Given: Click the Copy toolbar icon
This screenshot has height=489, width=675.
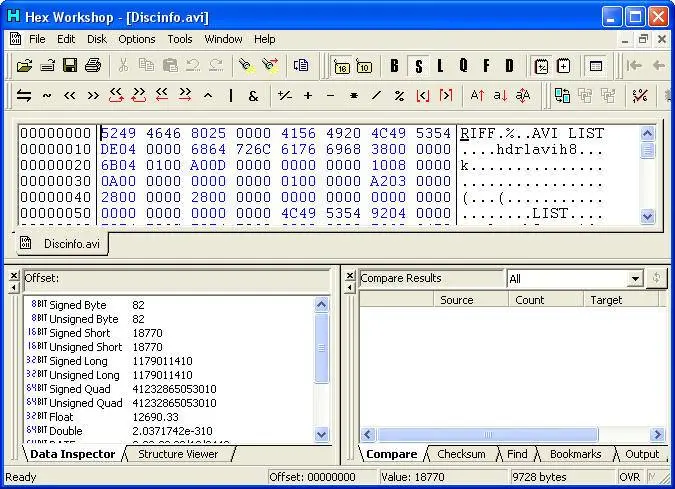Looking at the screenshot, I should pos(146,66).
